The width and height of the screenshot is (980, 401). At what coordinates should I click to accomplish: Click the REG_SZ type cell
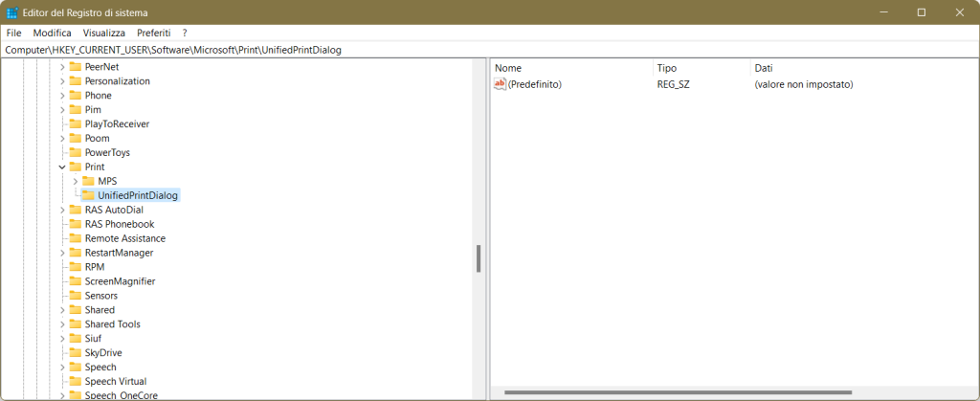point(674,83)
